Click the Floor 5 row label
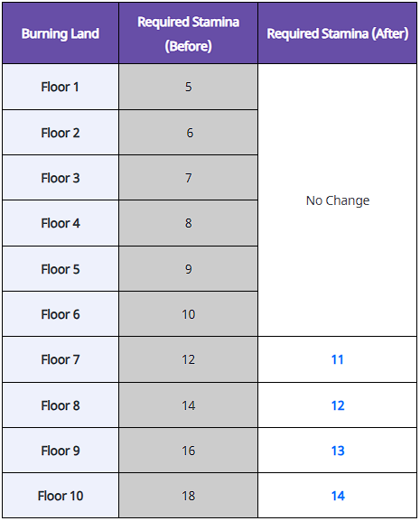420x521 pixels. point(61,269)
